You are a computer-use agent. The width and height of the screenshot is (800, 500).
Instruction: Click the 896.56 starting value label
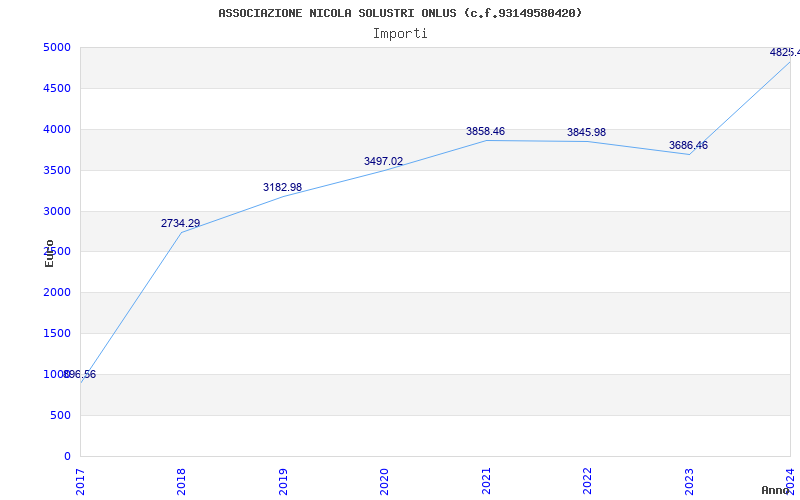coord(79,374)
